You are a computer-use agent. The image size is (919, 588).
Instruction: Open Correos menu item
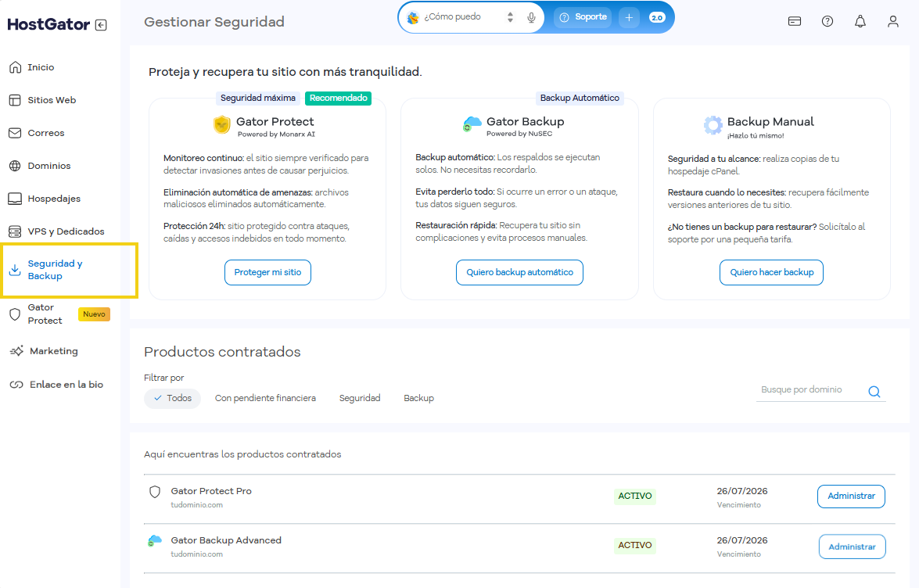(46, 133)
